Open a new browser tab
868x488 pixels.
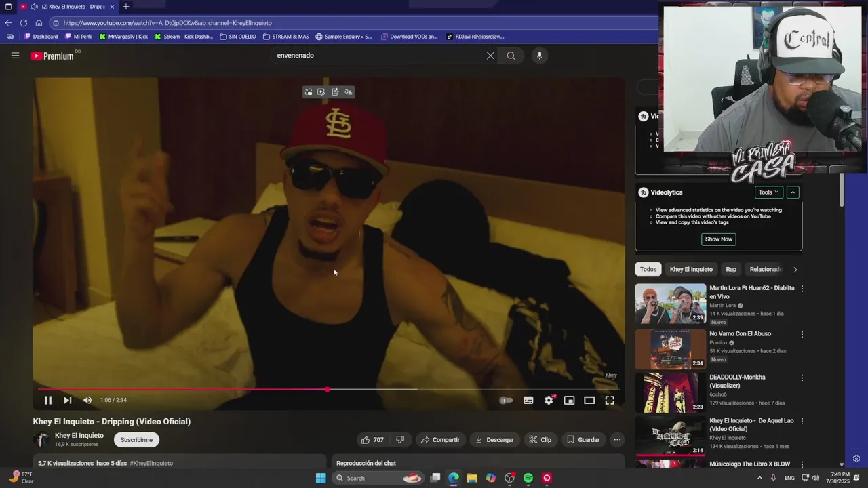[125, 7]
